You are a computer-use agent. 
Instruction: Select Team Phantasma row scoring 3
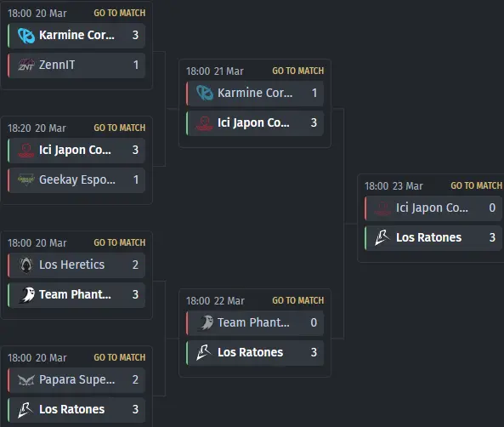[x=76, y=295]
